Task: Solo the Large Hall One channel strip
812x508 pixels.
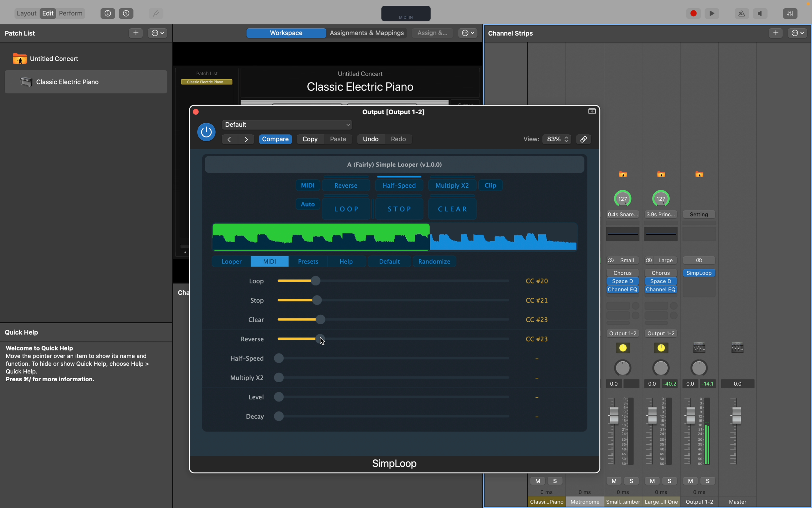Action: [x=670, y=481]
